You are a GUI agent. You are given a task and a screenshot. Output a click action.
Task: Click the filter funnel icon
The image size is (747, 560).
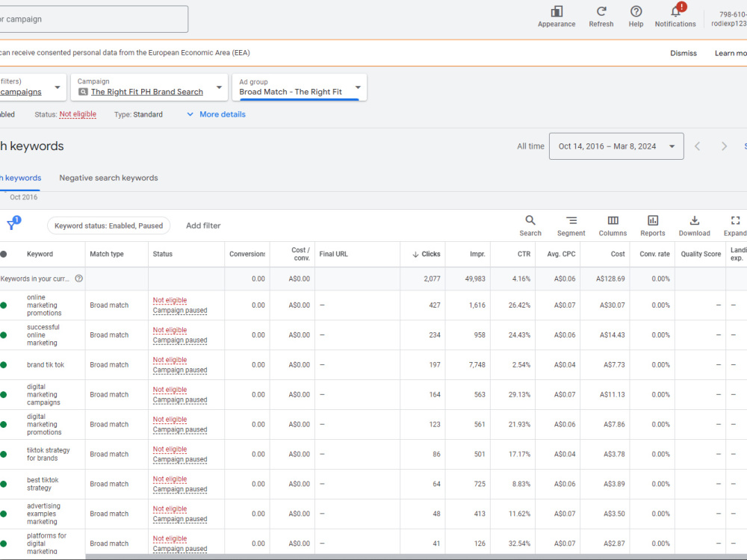point(12,224)
